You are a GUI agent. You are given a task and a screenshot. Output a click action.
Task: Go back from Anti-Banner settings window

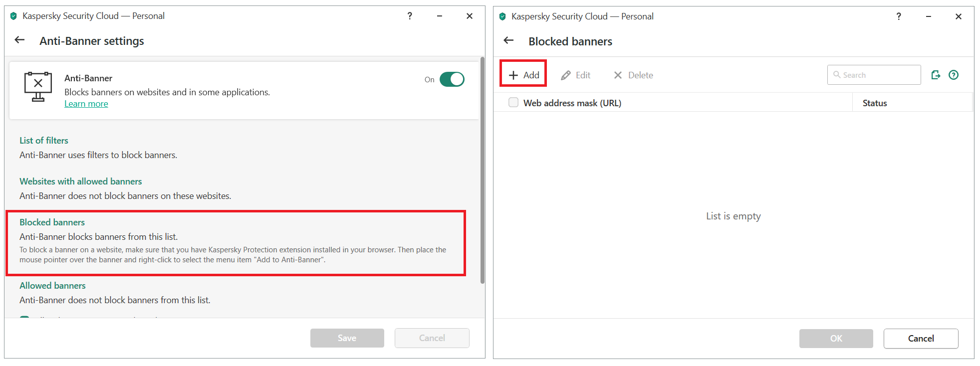pos(19,40)
